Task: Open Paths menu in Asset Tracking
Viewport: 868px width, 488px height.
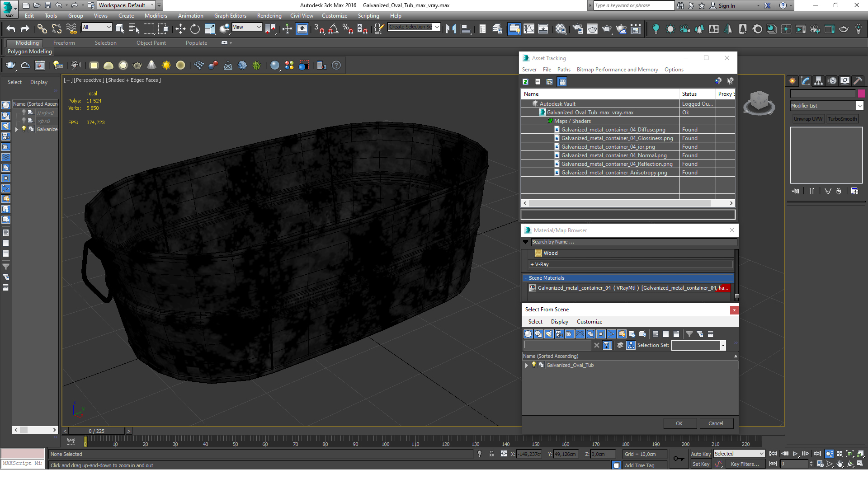Action: [564, 70]
